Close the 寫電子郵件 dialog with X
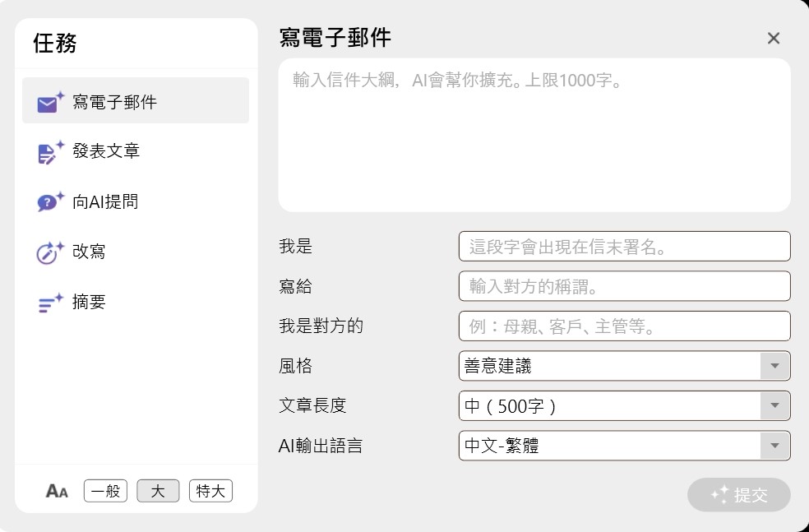 (x=774, y=38)
